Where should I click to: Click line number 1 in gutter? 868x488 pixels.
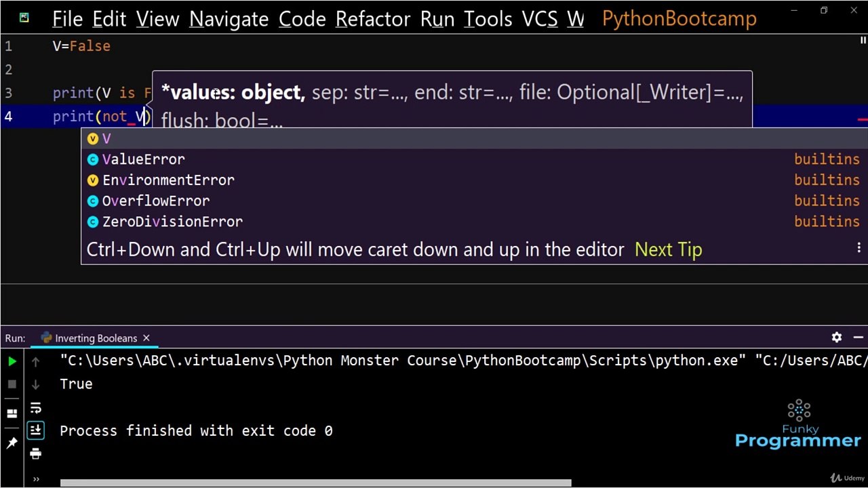8,46
